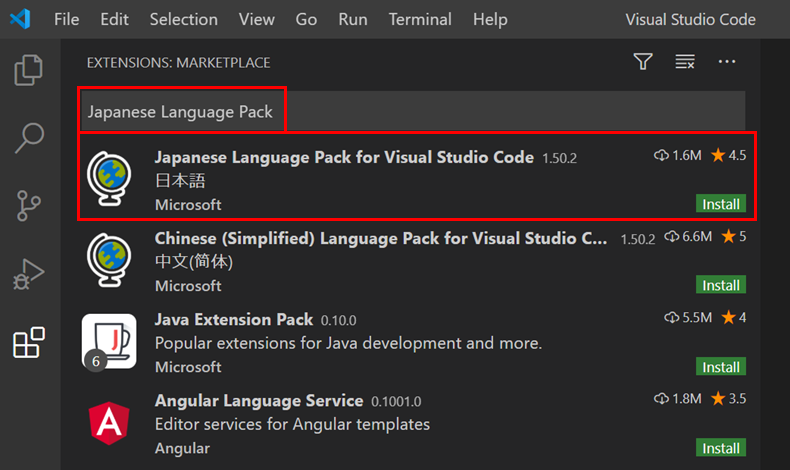
Task: Click the VS Code logo icon
Action: pos(20,19)
